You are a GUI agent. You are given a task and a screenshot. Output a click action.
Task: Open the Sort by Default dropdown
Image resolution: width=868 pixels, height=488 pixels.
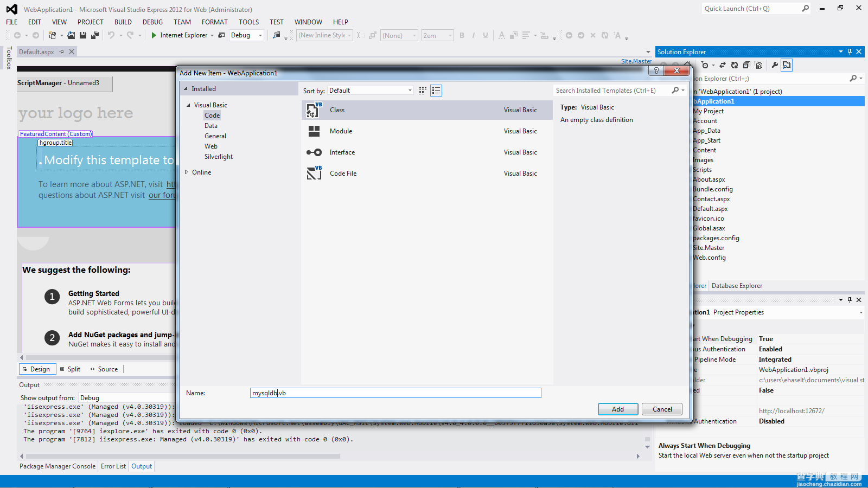pos(371,91)
